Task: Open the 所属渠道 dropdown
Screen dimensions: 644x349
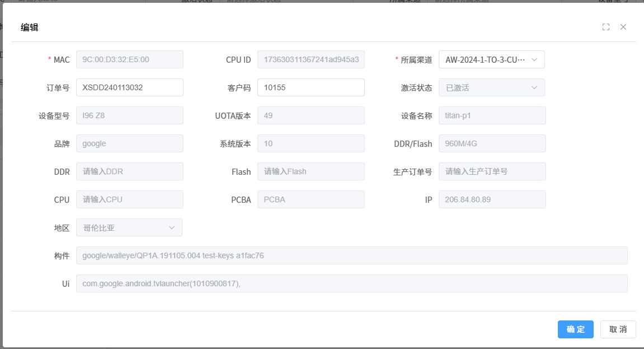Action: (x=491, y=59)
